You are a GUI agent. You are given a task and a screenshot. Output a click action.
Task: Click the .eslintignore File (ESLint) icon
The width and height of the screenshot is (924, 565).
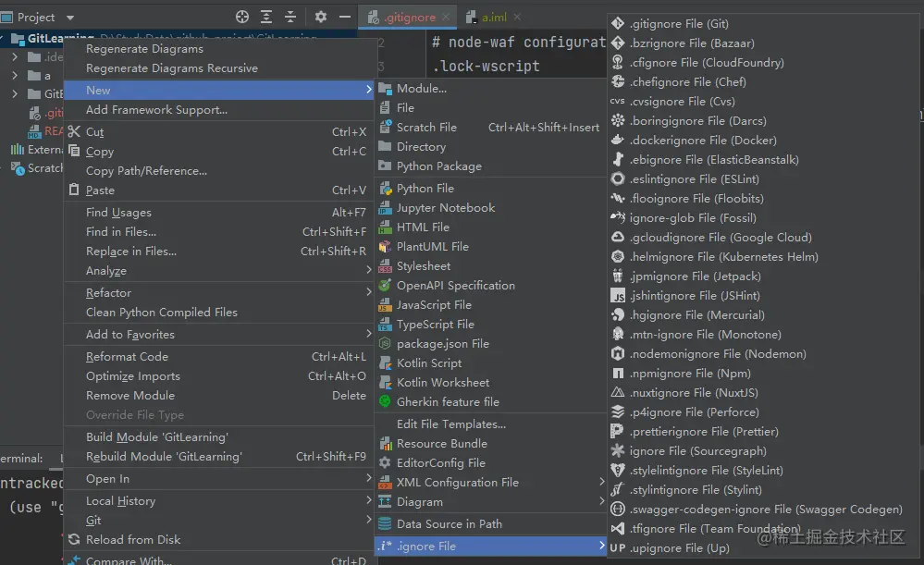618,179
